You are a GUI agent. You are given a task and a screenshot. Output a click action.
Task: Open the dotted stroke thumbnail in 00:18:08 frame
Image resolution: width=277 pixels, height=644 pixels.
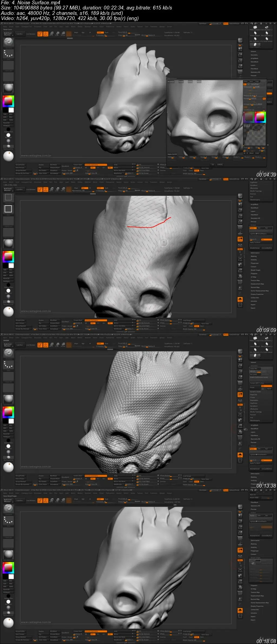(8, 520)
